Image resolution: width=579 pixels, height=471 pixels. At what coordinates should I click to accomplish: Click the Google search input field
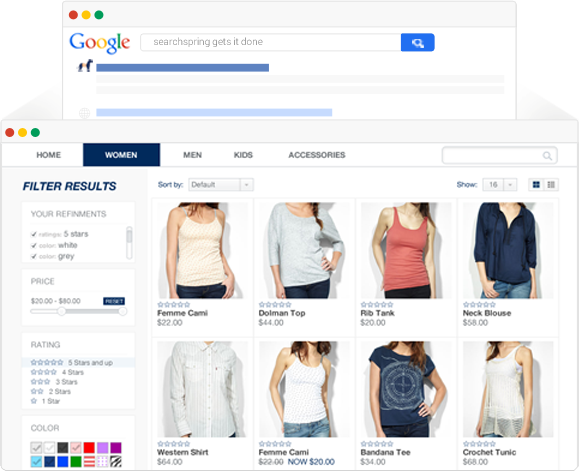coord(271,42)
